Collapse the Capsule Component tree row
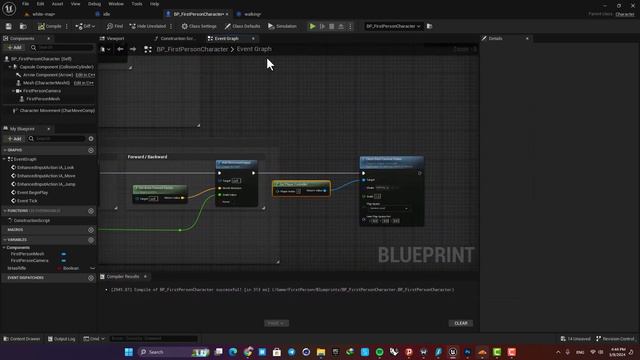Screen dimensions: 640x360 pyautogui.click(x=10, y=67)
